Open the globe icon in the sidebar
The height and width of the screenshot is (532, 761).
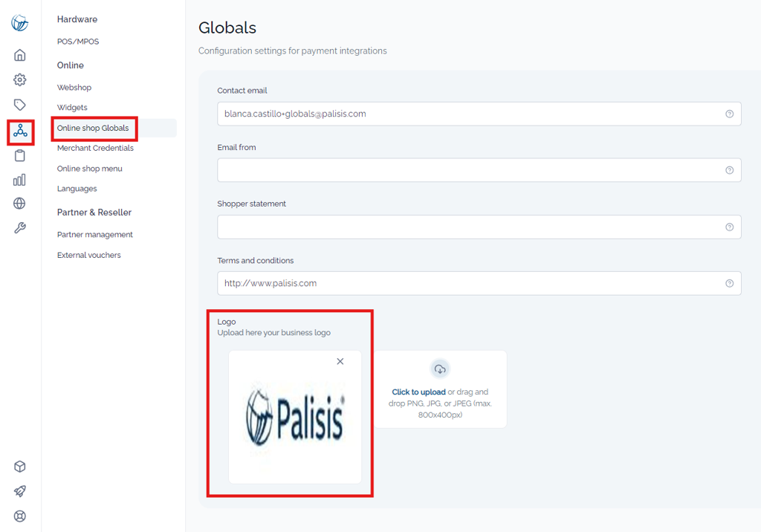click(19, 204)
